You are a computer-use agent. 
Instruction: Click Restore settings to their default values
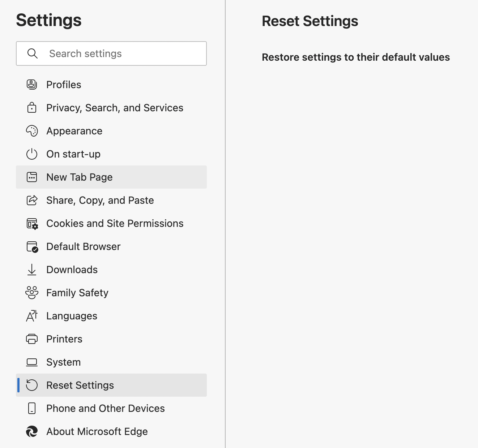pyautogui.click(x=356, y=57)
